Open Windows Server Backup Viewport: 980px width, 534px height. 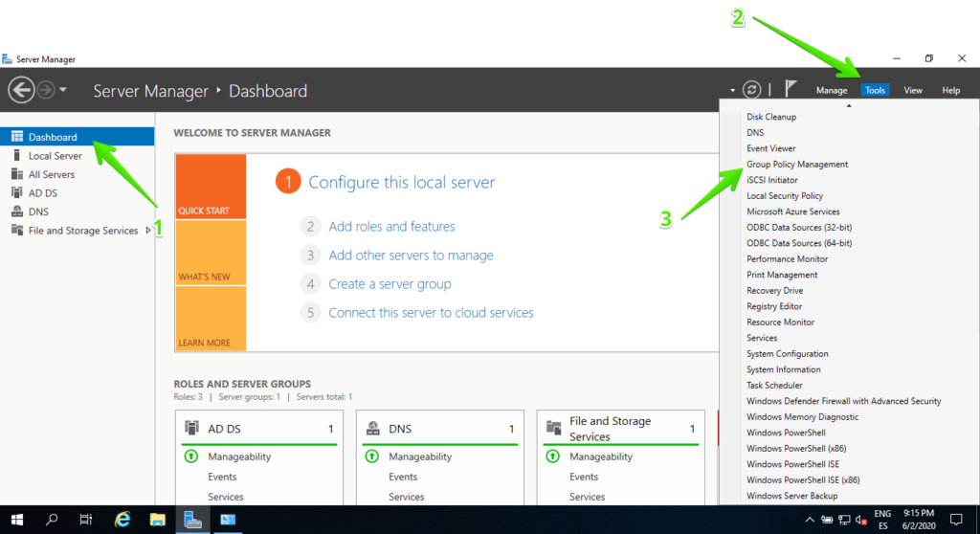click(791, 495)
